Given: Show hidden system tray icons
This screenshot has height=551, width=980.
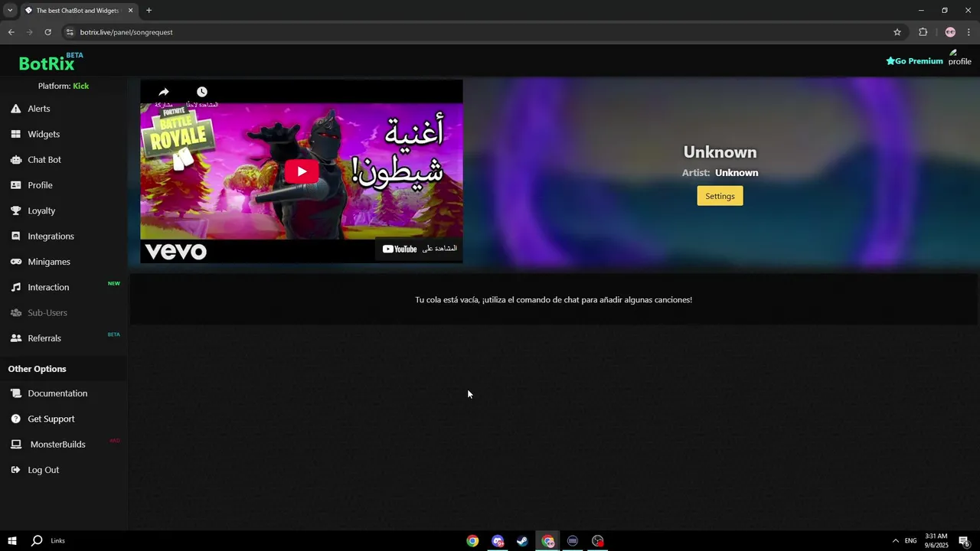Looking at the screenshot, I should (x=896, y=541).
